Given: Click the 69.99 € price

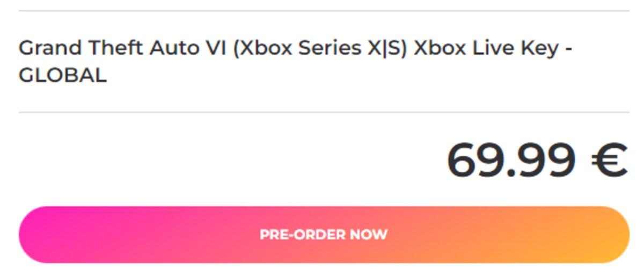Looking at the screenshot, I should [537, 160].
